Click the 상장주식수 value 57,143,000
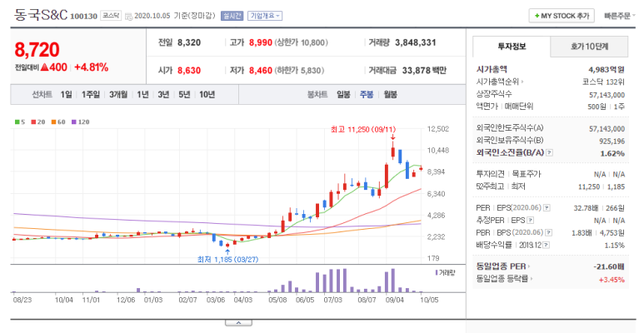Screen dimensions: 644x333 (607, 95)
